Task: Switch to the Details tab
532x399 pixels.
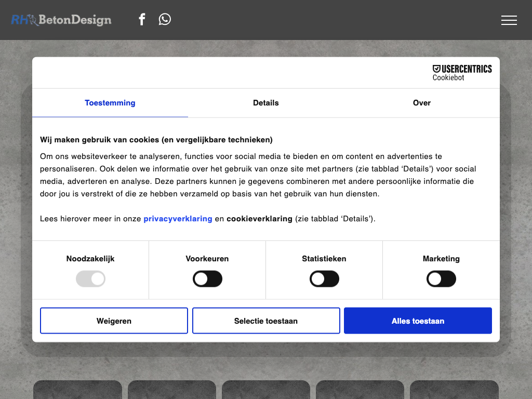Action: pos(266,103)
